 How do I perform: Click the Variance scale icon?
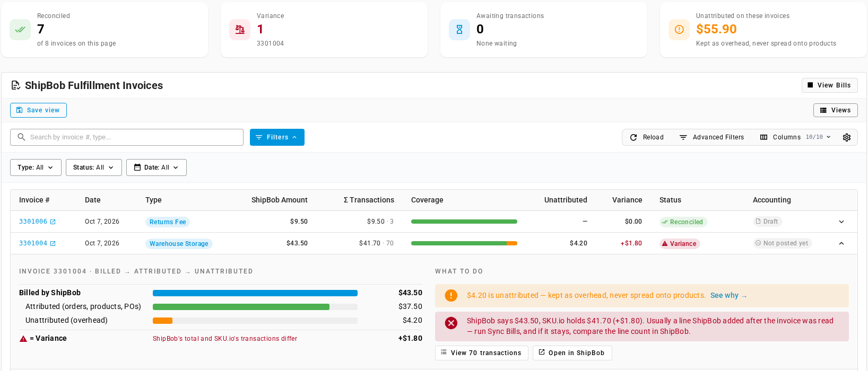[x=240, y=30]
